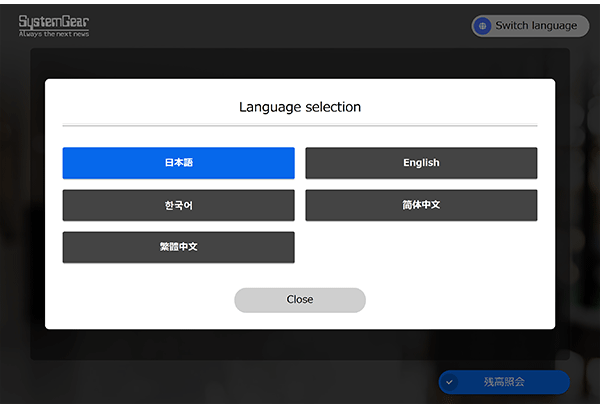This screenshot has width=600, height=408.
Task: Click blank dialog area right of Close
Action: click(x=460, y=300)
